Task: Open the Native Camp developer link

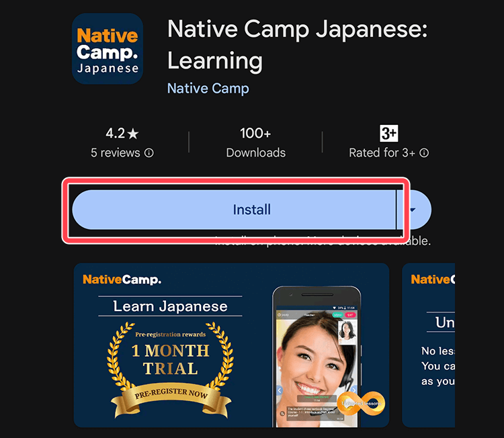Action: tap(208, 89)
